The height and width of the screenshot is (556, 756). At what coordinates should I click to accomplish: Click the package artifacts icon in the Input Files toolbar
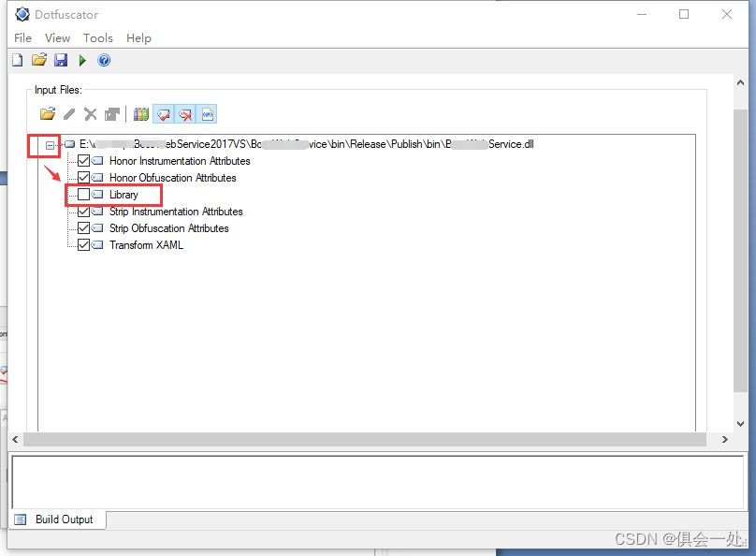coord(112,114)
